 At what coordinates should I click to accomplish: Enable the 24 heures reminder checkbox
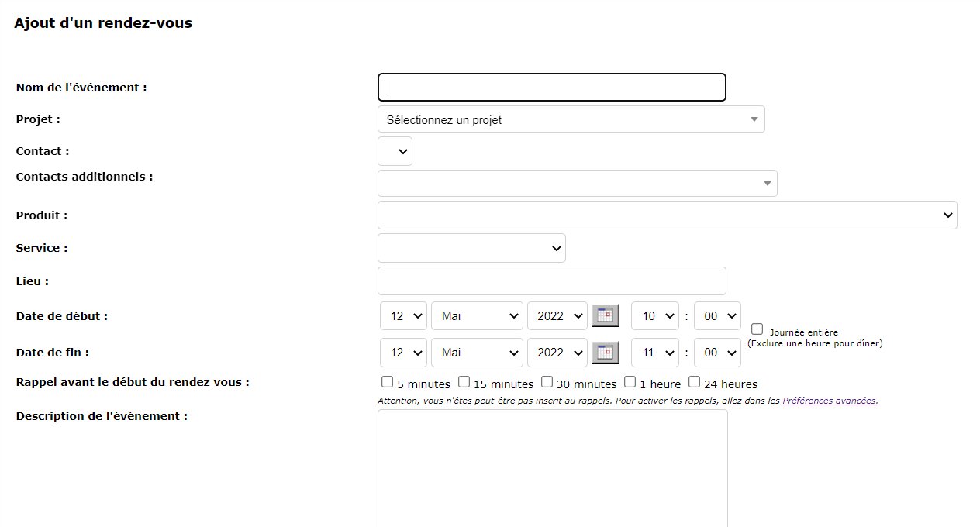tap(694, 382)
